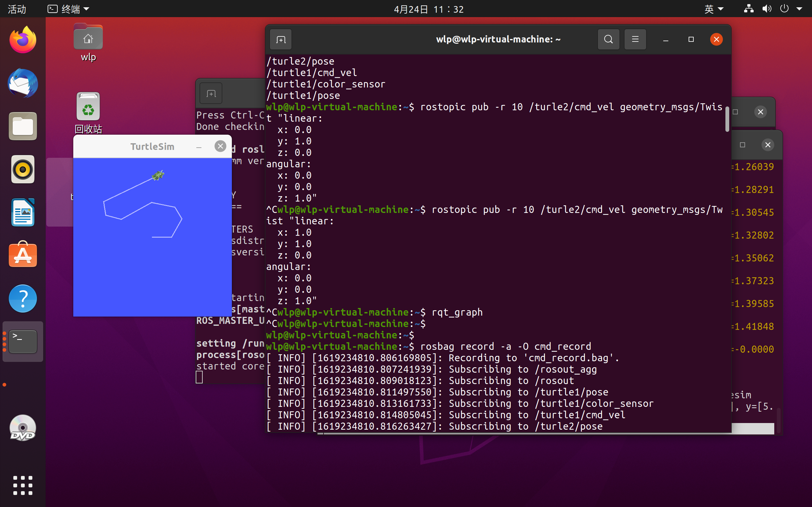Open Thunderbird mail from the dock
Viewport: 812px width, 507px height.
(x=23, y=83)
